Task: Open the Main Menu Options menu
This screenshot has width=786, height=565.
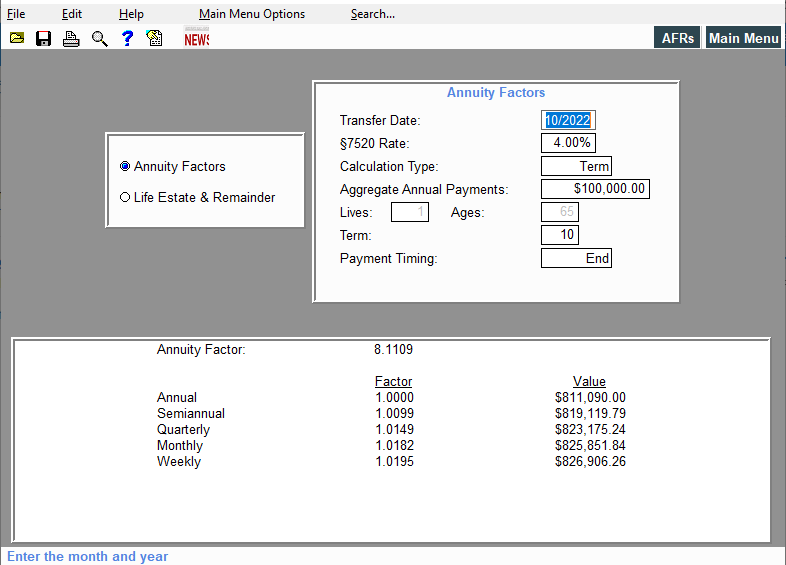Action: (252, 14)
